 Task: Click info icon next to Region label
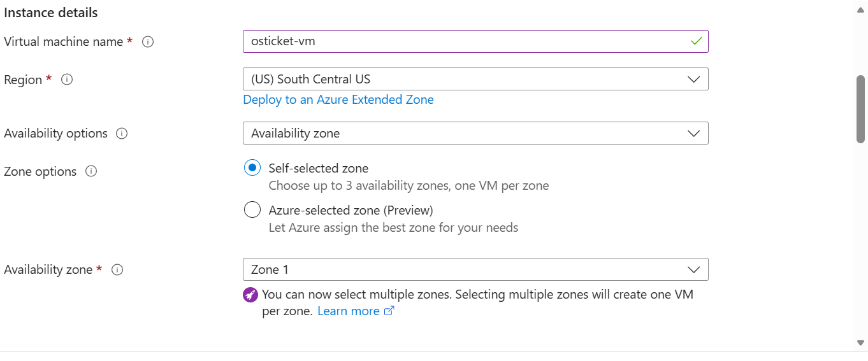pyautogui.click(x=66, y=80)
